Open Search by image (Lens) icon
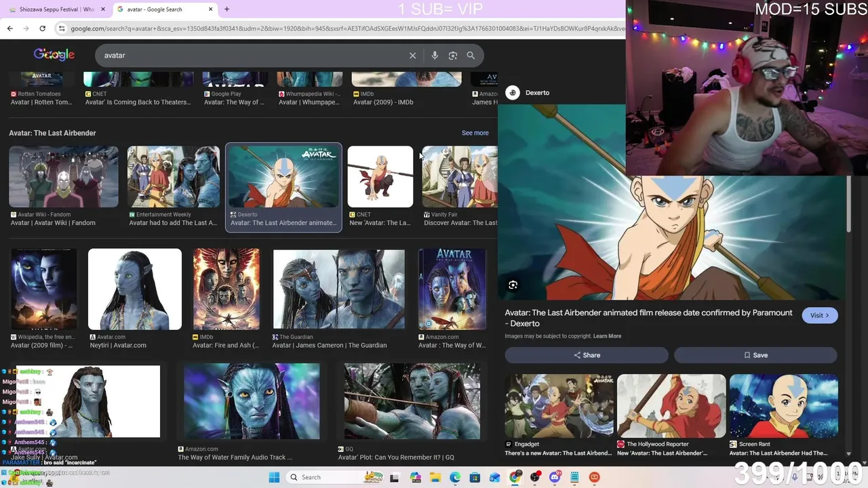Screen dimensions: 868x488 453,56
